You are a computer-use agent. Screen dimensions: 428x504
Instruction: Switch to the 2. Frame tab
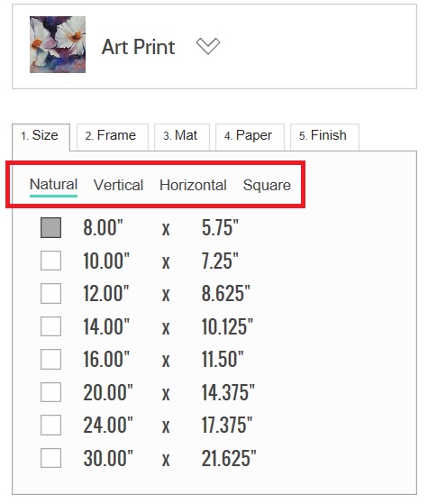[x=112, y=137]
